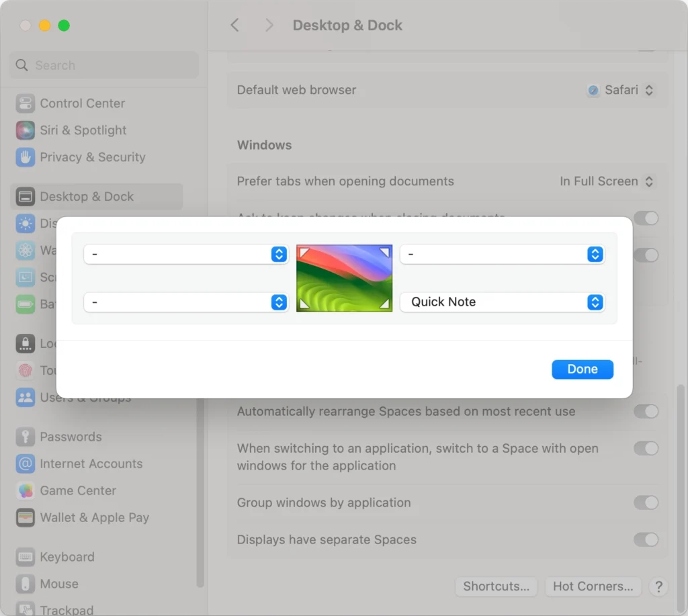The width and height of the screenshot is (688, 616).
Task: Toggle Automatically rearrange Spaces switch
Action: click(646, 412)
